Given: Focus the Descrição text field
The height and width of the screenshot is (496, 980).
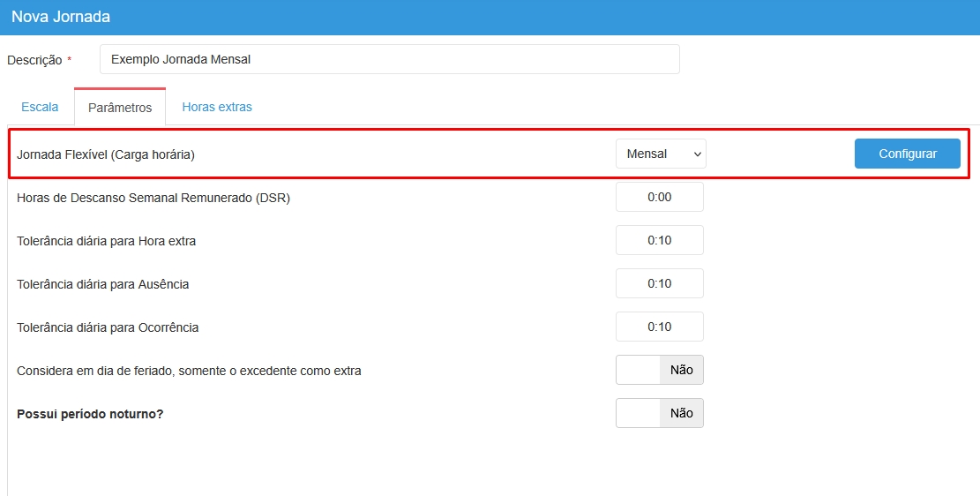Looking at the screenshot, I should point(389,59).
